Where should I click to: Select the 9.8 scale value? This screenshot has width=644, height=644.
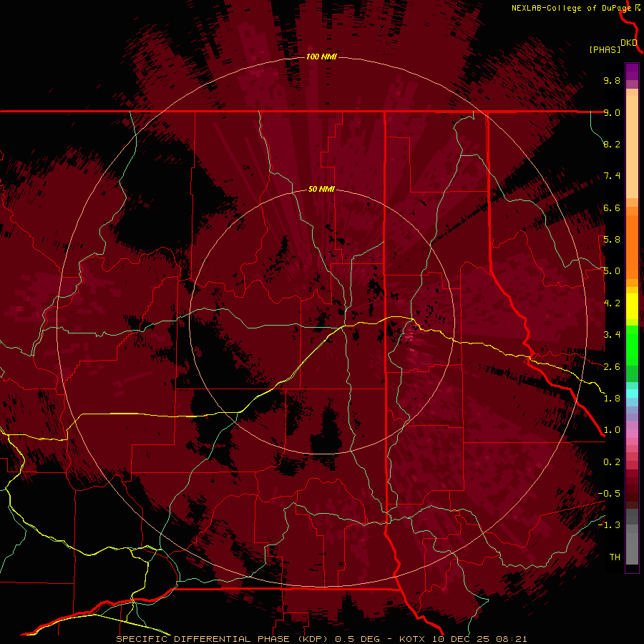click(612, 80)
